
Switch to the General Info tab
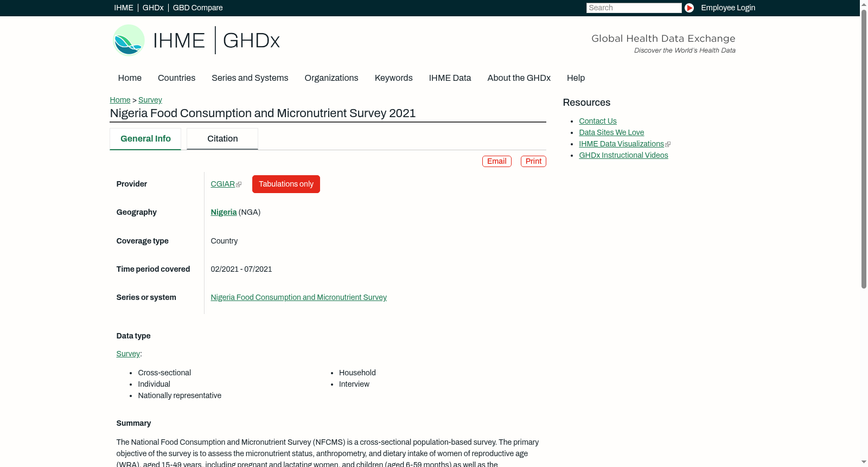tap(145, 139)
